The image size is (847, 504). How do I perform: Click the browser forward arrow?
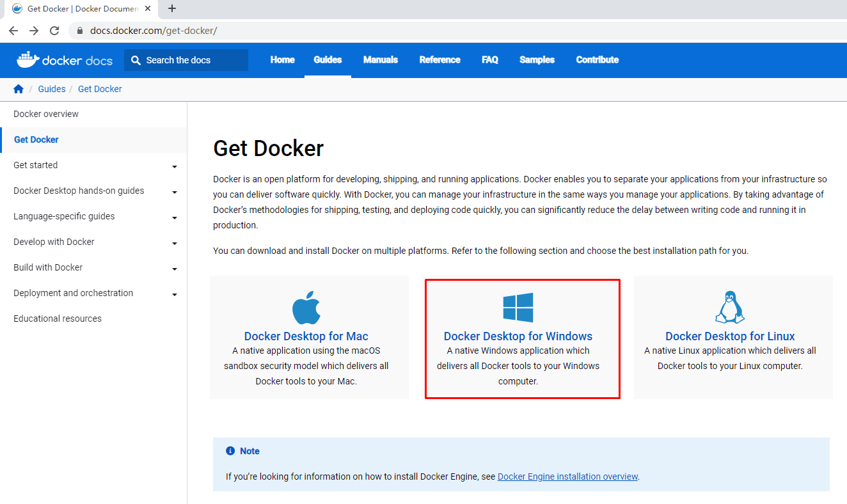pyautogui.click(x=34, y=30)
